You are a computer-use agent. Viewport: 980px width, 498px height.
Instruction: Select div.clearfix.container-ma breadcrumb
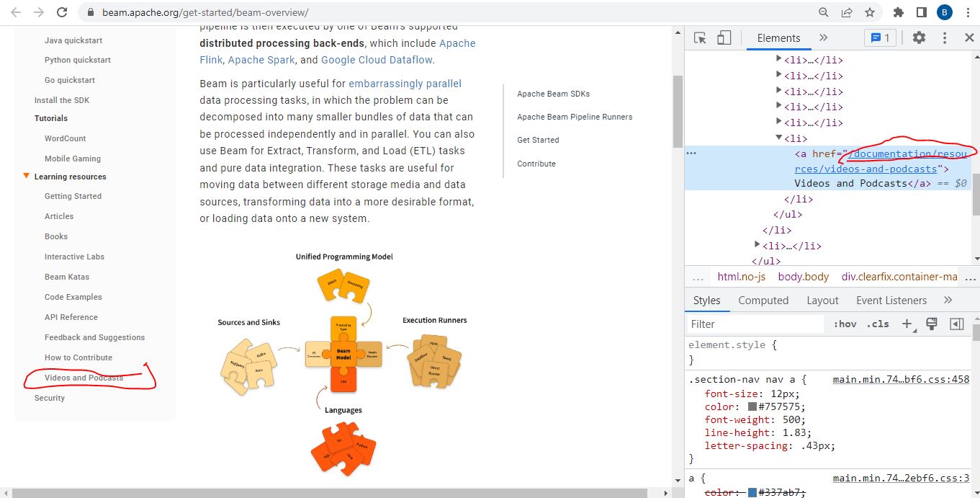point(899,277)
